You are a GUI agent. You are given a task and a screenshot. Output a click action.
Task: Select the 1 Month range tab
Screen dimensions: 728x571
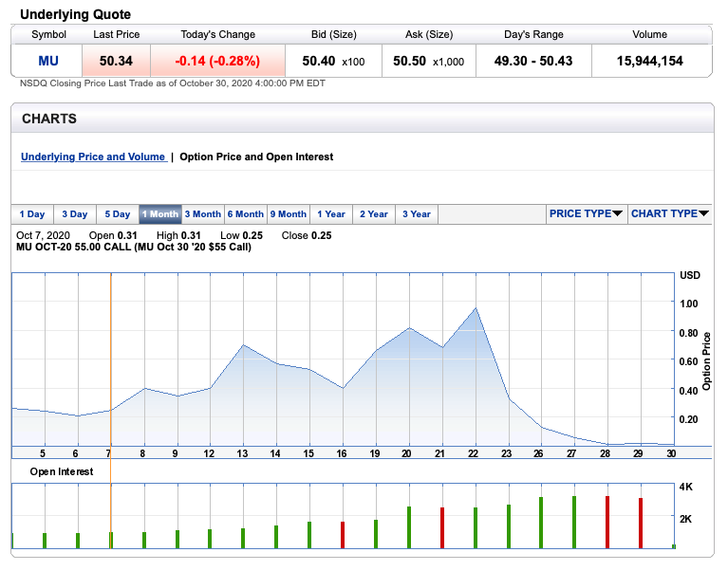(x=159, y=214)
